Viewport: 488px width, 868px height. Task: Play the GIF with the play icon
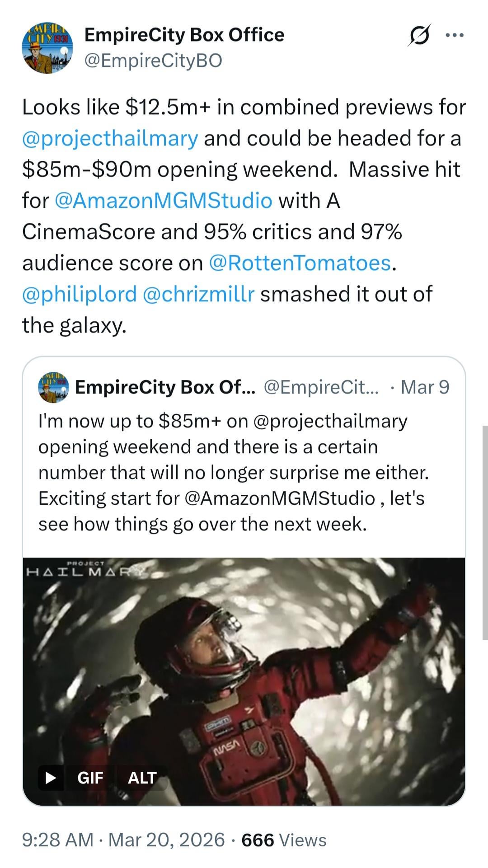tap(51, 778)
